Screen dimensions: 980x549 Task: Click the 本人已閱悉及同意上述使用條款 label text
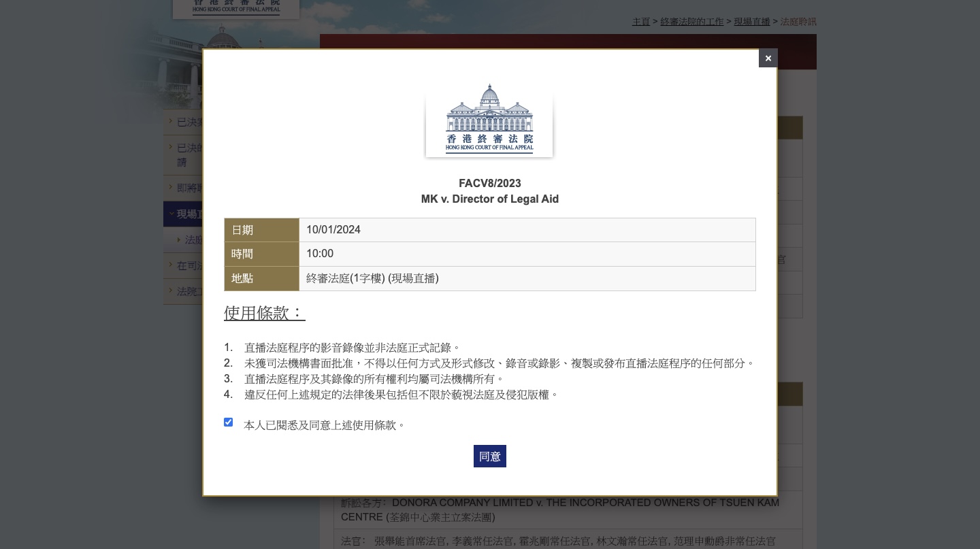(324, 425)
